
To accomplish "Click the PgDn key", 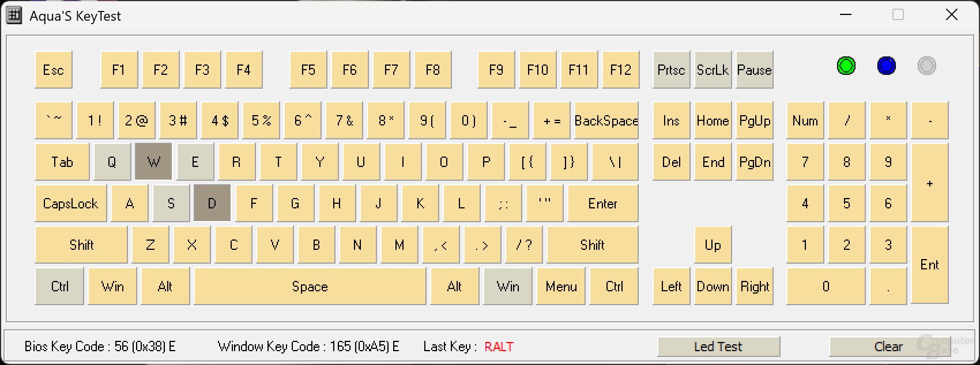I will [x=755, y=162].
